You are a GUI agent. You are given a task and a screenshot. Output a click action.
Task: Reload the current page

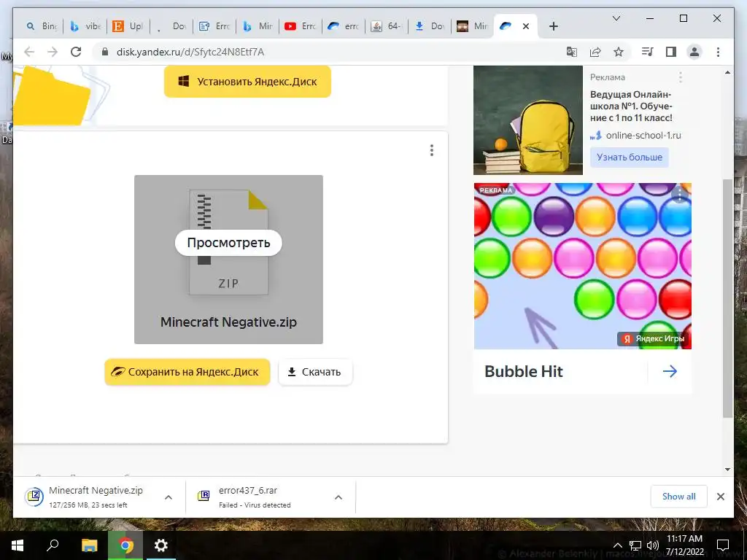click(x=76, y=52)
